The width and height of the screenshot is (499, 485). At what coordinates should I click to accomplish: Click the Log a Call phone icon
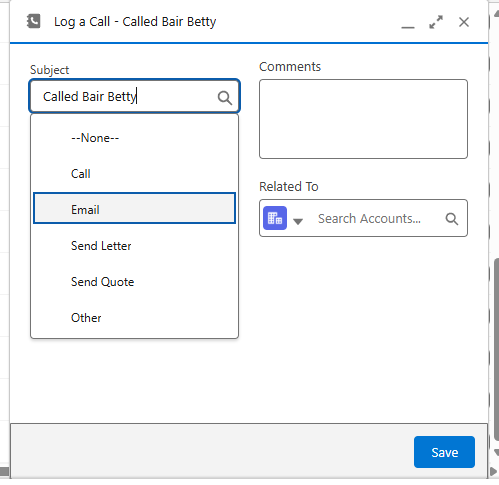click(x=33, y=21)
